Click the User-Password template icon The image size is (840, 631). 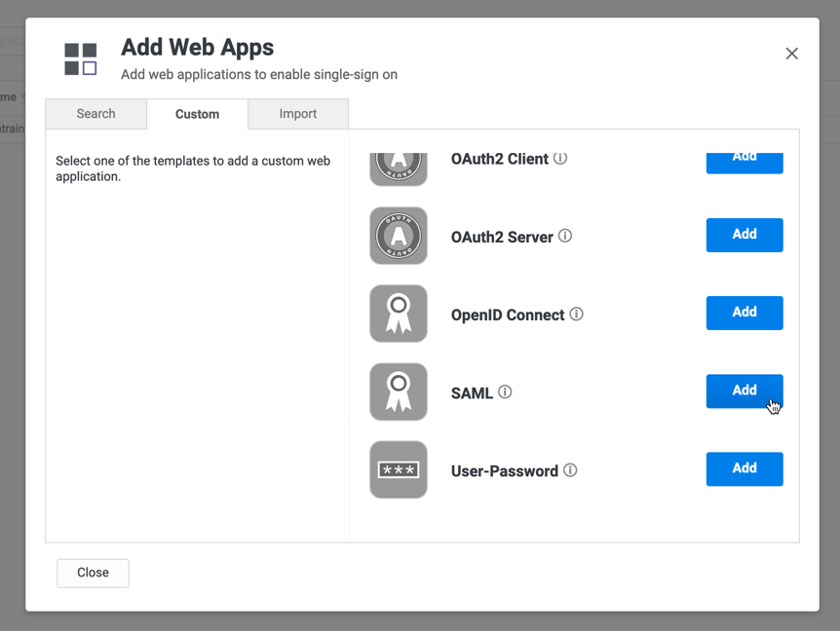point(399,469)
